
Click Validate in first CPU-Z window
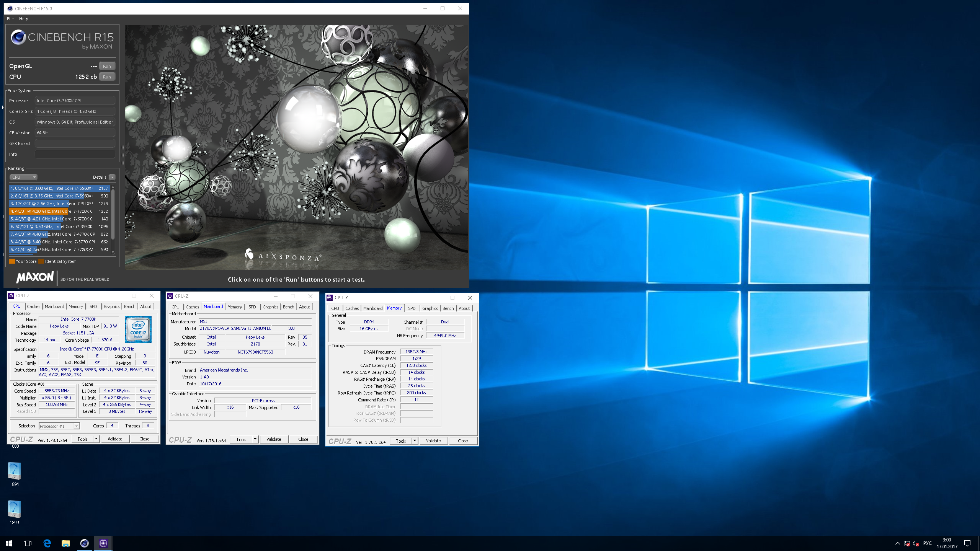point(115,439)
